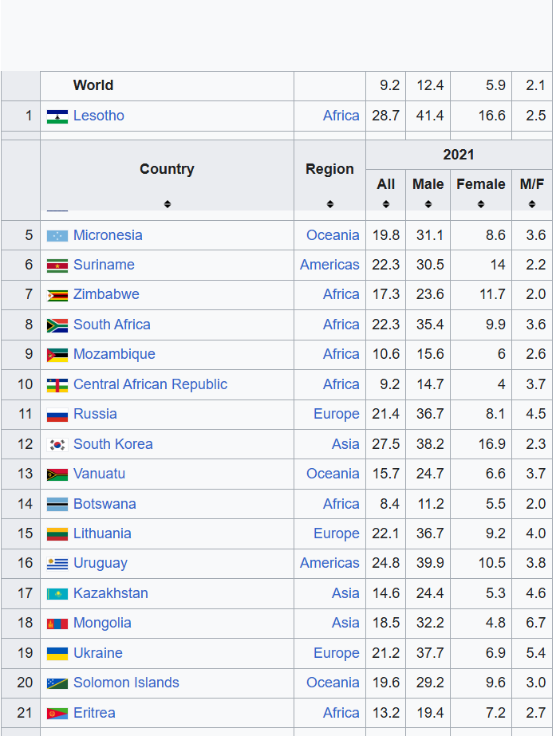
Task: Click the Solomon Islands flag icon
Action: click(57, 683)
